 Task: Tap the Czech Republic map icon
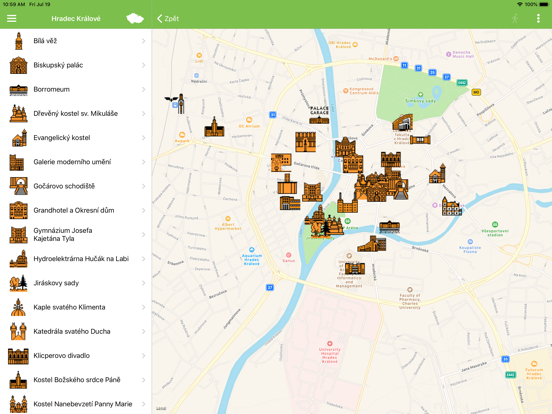[x=135, y=18]
